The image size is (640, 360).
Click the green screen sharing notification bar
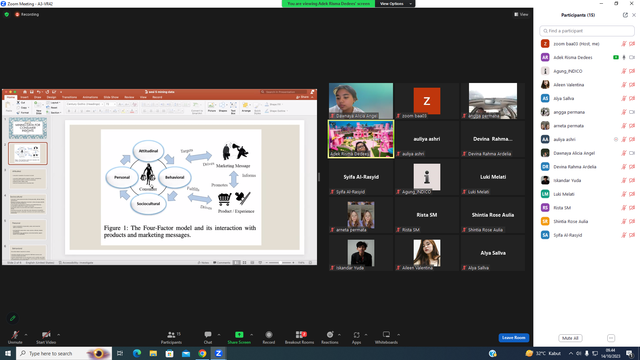click(328, 4)
